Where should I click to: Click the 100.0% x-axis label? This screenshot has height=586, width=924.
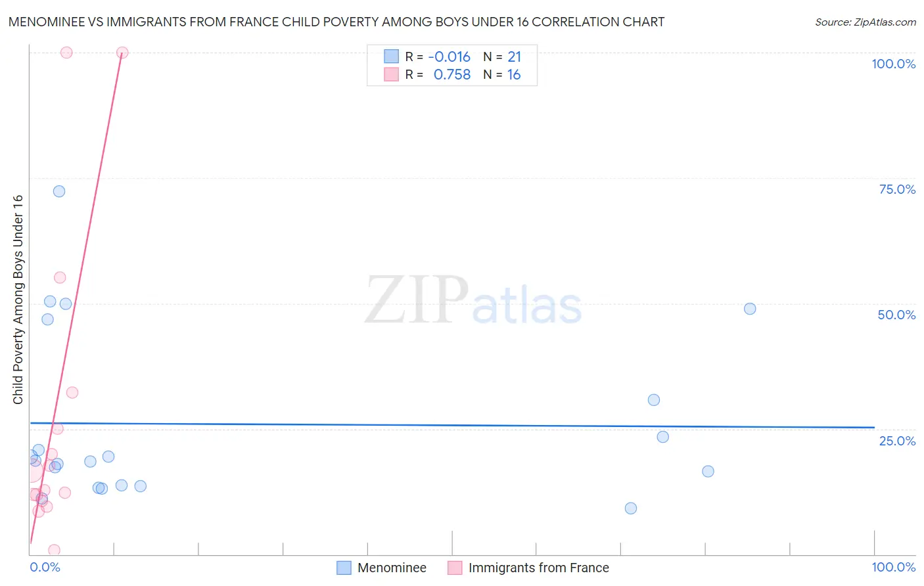click(893, 567)
